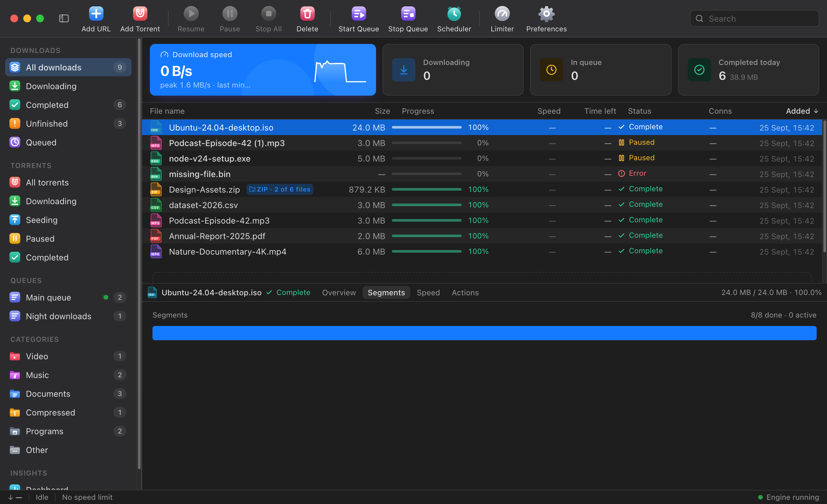Switch to the Segments tab
This screenshot has width=827, height=504.
tap(386, 293)
